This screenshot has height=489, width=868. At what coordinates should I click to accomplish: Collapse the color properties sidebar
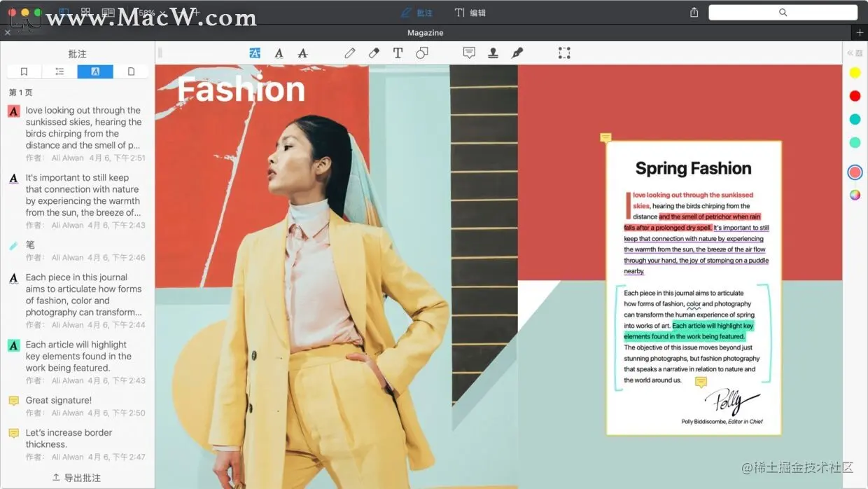pos(850,53)
